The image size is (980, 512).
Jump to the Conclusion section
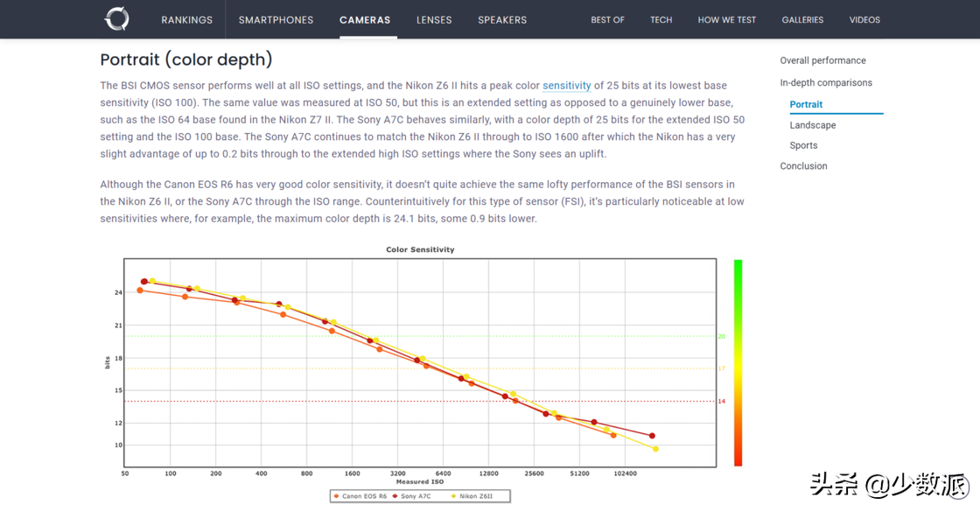(803, 165)
